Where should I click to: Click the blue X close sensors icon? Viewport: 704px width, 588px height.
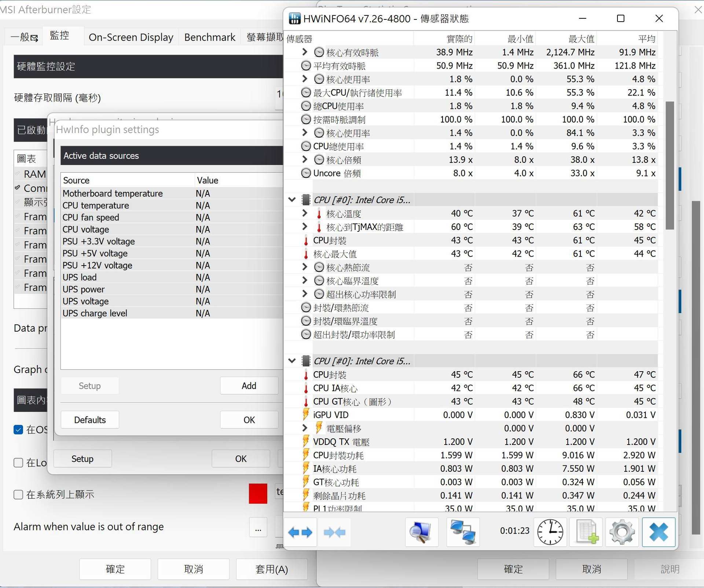(658, 532)
